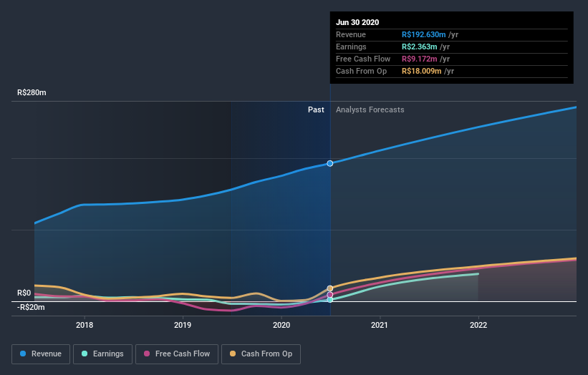Click the pink Free Cash Flow data point
The height and width of the screenshot is (375, 588).
[330, 295]
